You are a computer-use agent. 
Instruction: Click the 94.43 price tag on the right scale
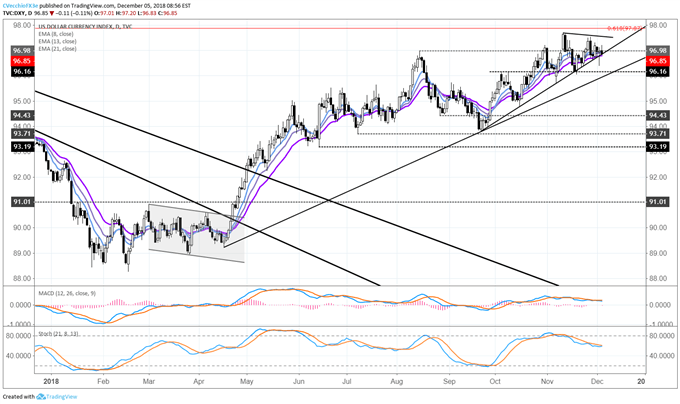coord(657,115)
